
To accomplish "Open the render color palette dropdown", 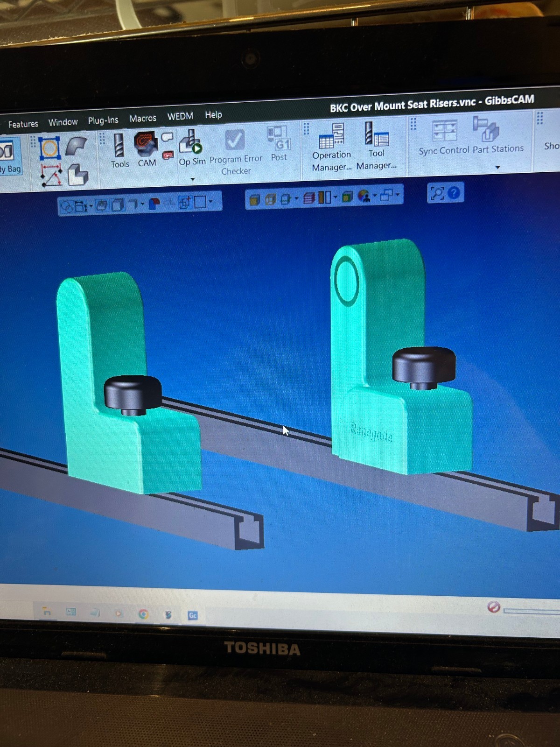I will pyautogui.click(x=375, y=196).
